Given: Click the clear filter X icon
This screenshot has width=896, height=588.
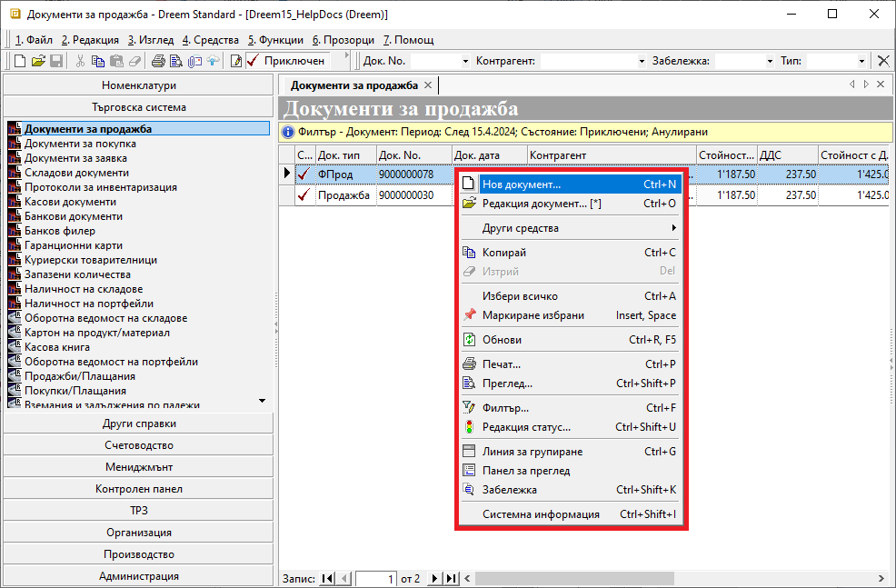Looking at the screenshot, I should (x=883, y=61).
